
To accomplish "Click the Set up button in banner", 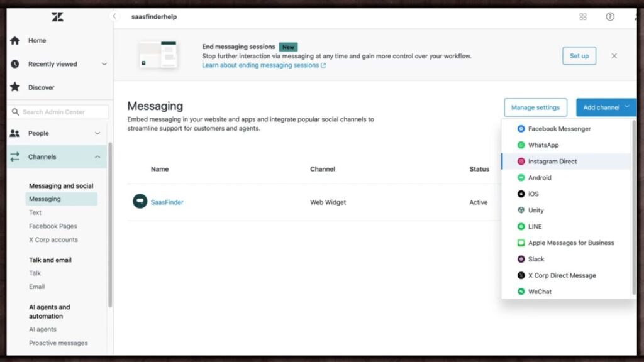I will (x=579, y=56).
